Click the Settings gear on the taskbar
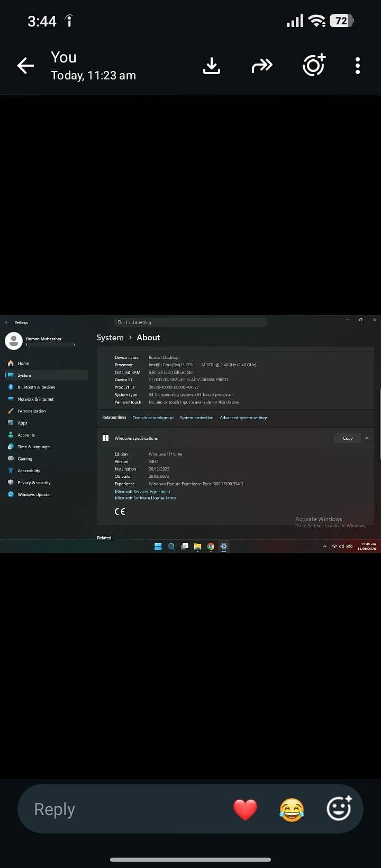 223,546
